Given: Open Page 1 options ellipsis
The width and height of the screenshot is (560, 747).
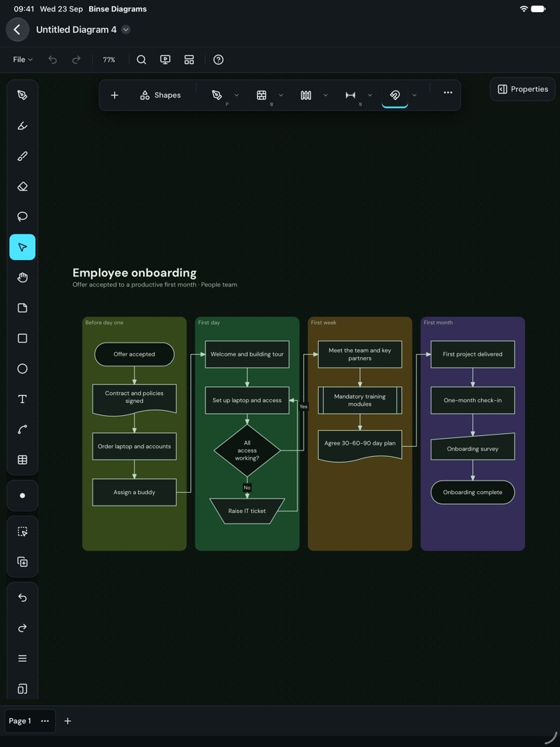Looking at the screenshot, I should pos(45,721).
